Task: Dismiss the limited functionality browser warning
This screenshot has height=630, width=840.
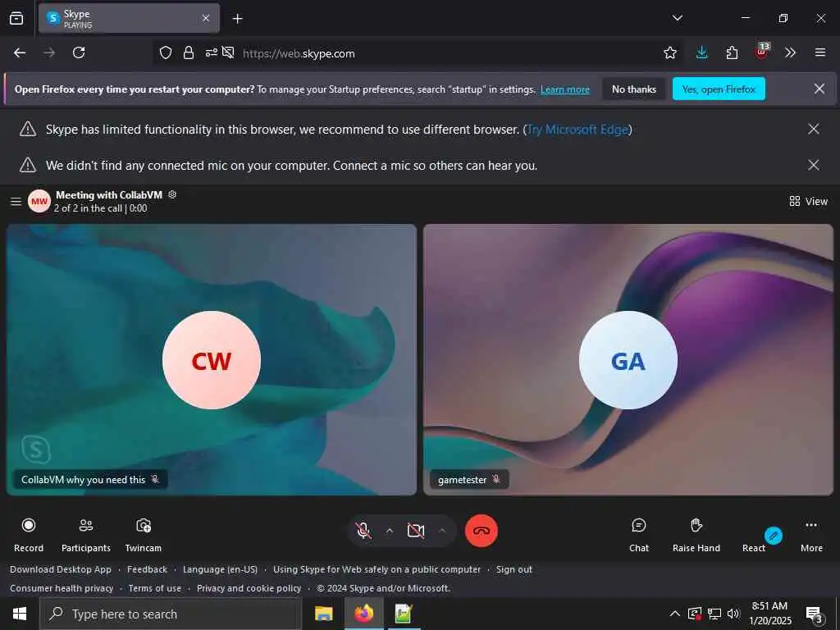Action: (813, 129)
